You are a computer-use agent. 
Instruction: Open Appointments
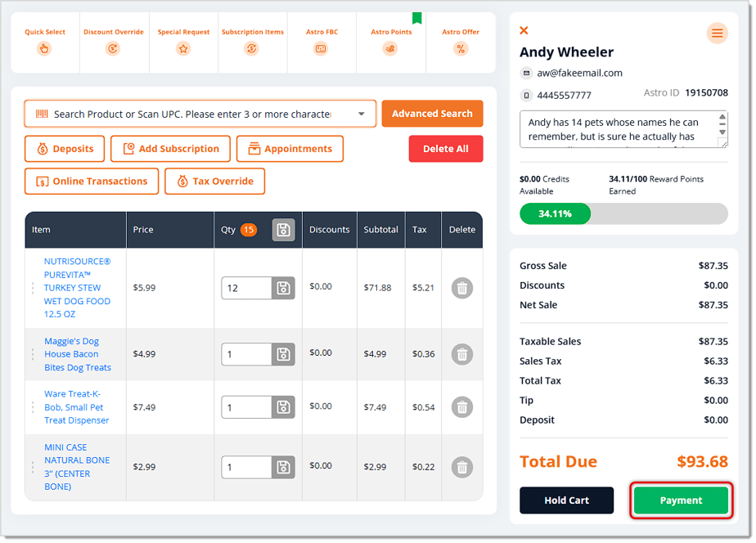pos(290,149)
